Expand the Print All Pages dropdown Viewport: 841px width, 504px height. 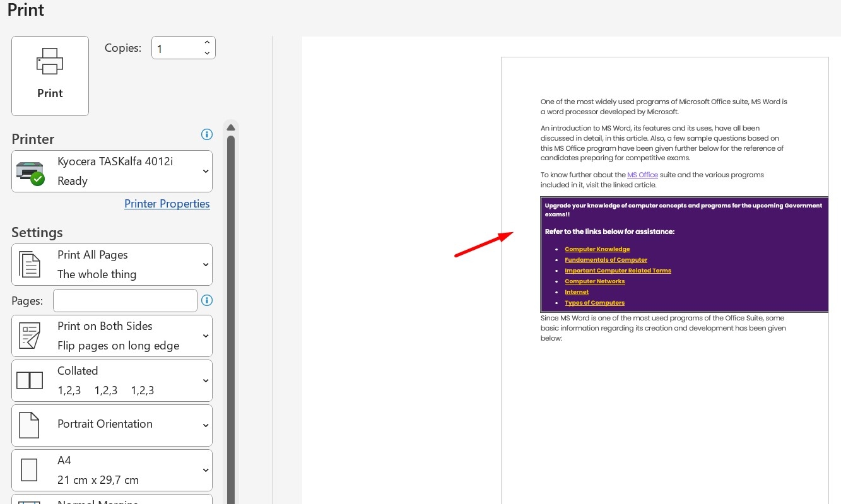[112, 264]
